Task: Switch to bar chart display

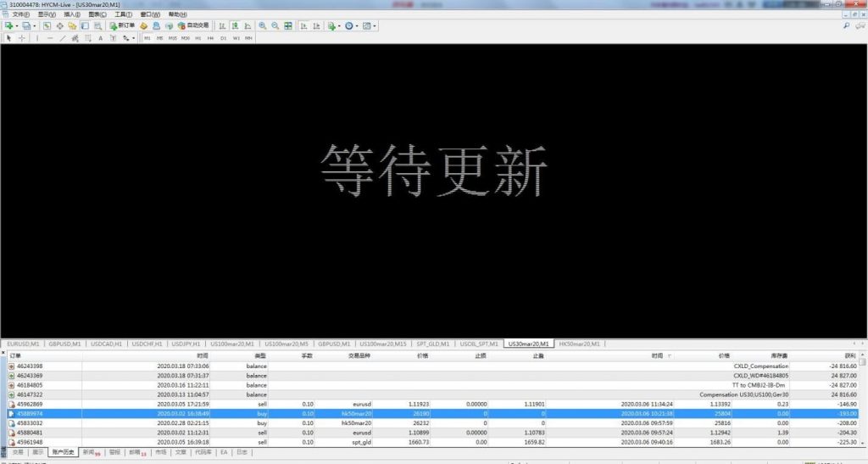Action: click(222, 25)
